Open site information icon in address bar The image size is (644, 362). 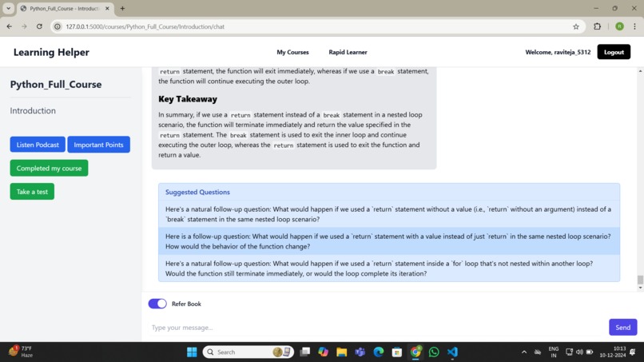click(x=58, y=26)
